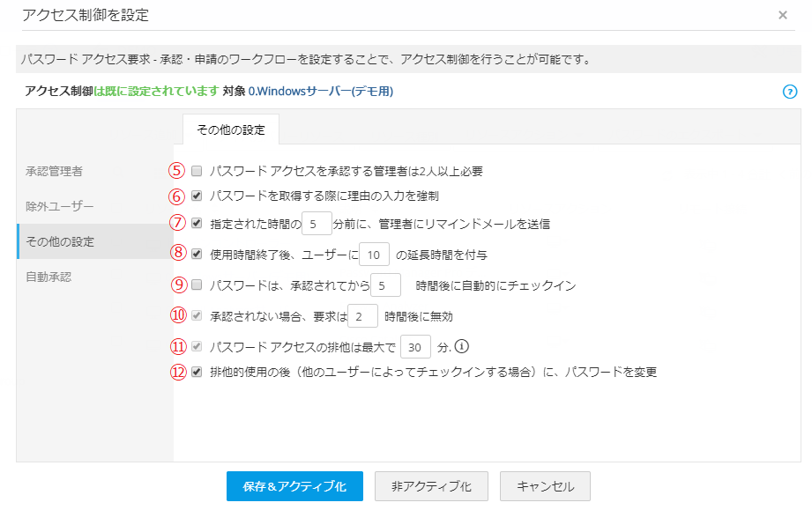Click the reminder minutes input field

317,224
